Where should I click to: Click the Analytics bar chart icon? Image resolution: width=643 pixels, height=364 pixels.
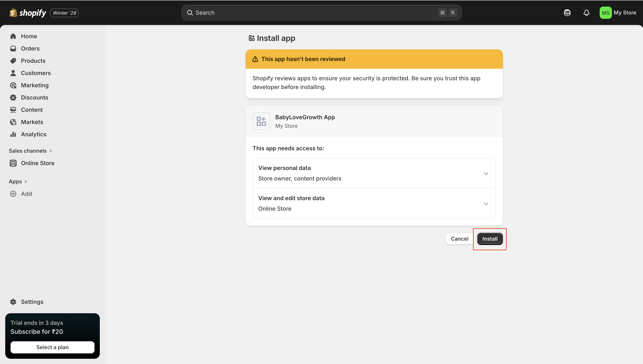[13, 134]
